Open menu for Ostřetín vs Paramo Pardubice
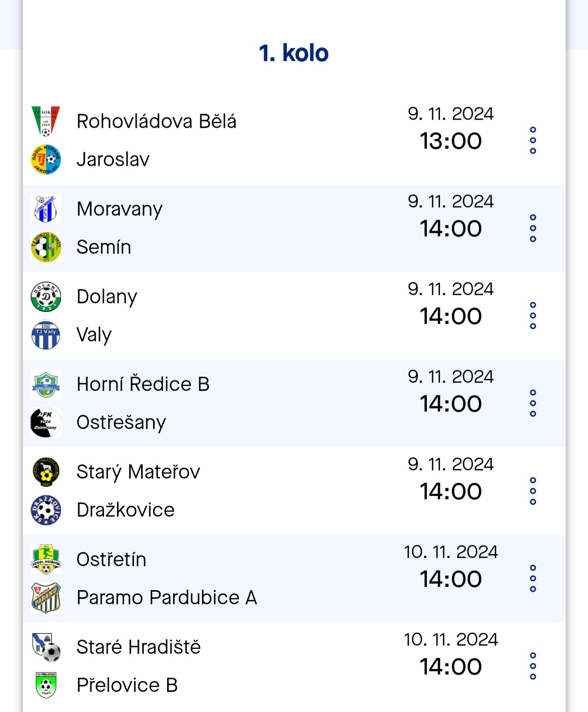 (533, 579)
